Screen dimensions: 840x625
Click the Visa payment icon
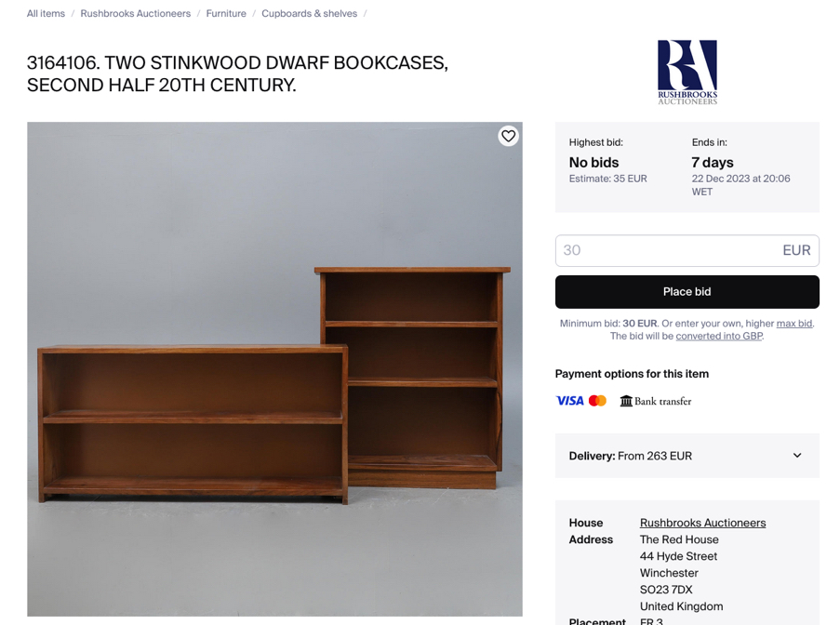point(569,401)
